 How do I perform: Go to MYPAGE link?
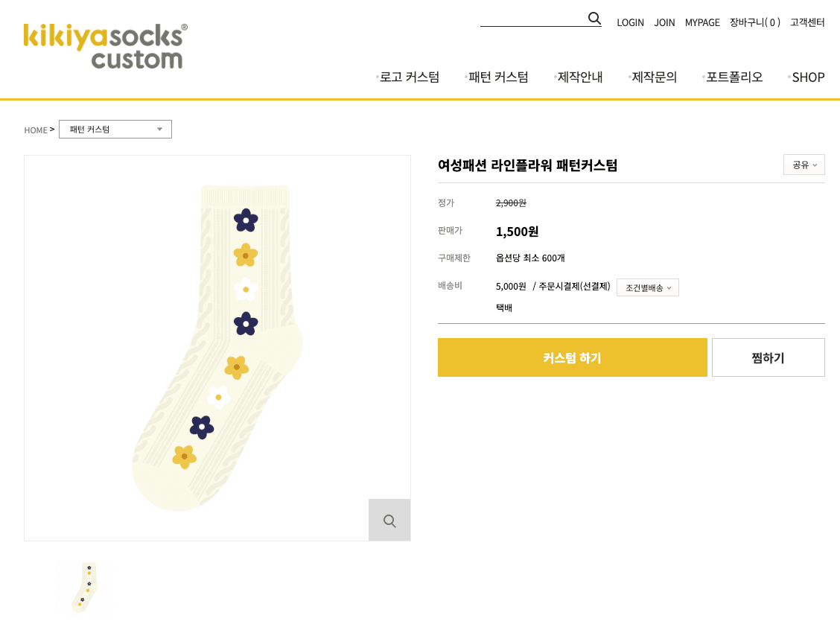tap(702, 22)
